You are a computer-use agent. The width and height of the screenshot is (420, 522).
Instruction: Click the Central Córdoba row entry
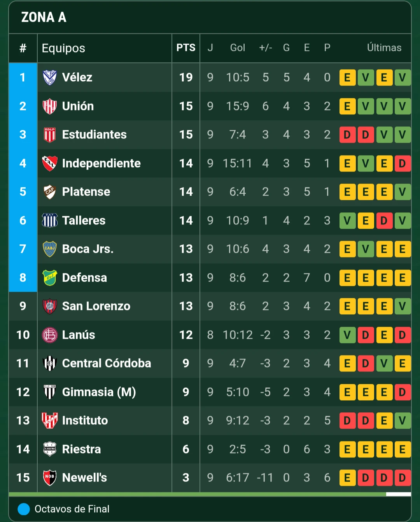pos(107,363)
